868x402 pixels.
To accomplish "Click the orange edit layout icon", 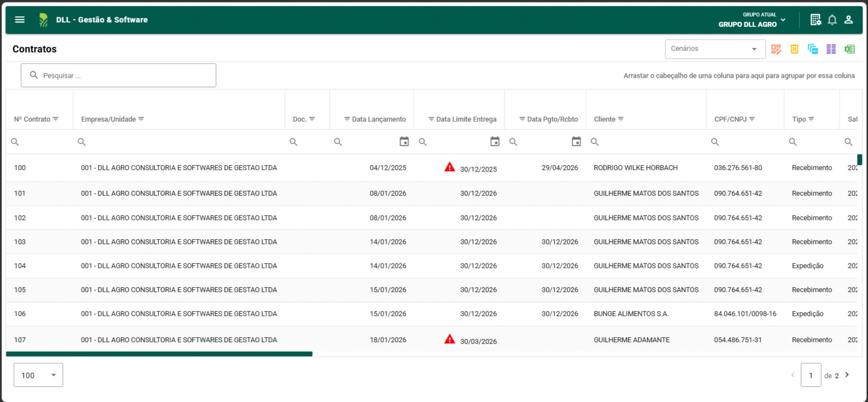I will 776,49.
